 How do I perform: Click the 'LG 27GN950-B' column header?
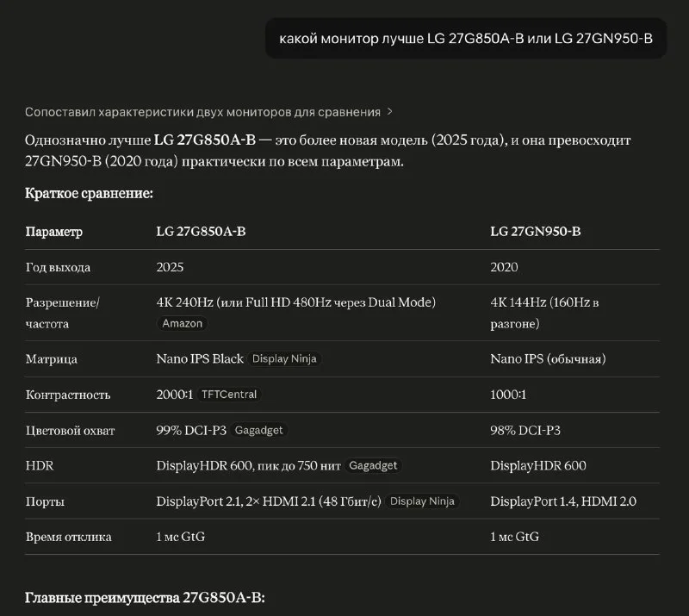coord(535,231)
